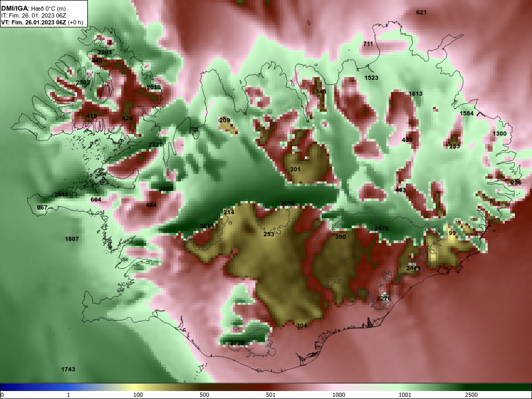The width and height of the screenshot is (532, 399).
Task: Click the 214 height label
Action: pyautogui.click(x=229, y=212)
